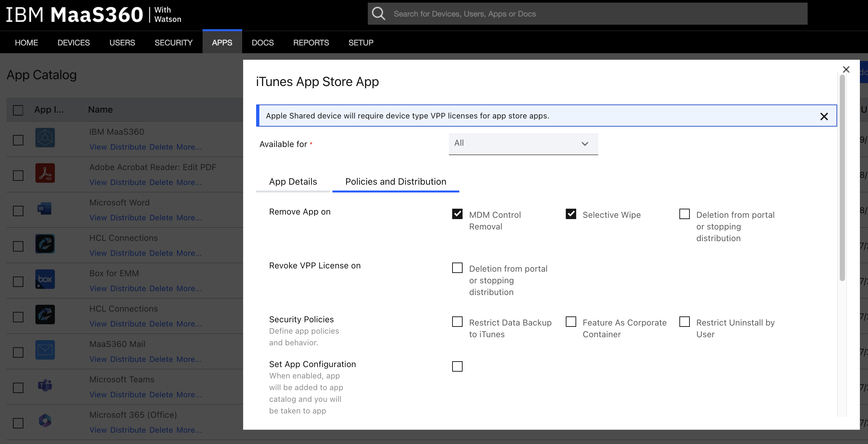
Task: Click the Microsoft Teams app icon
Action: coord(45,385)
